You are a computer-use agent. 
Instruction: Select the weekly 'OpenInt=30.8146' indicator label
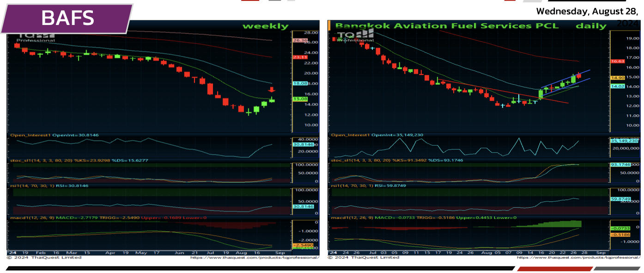pos(75,135)
